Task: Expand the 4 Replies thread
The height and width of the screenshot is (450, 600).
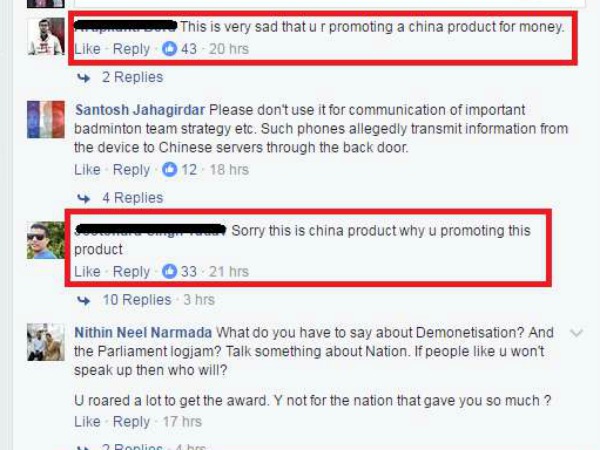Action: (x=132, y=198)
